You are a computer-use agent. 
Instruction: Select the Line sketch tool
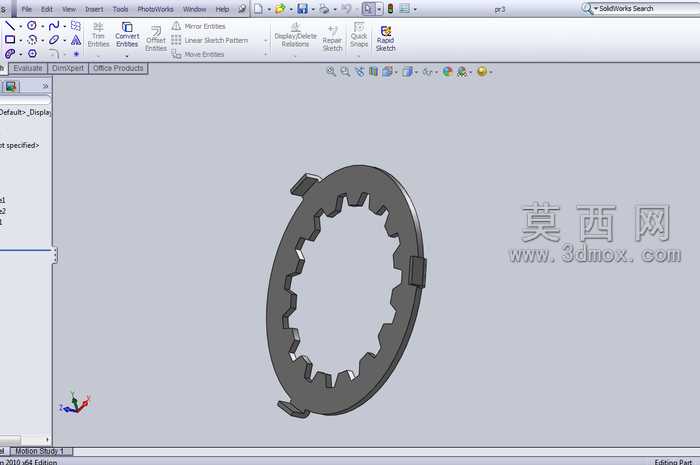(10, 25)
